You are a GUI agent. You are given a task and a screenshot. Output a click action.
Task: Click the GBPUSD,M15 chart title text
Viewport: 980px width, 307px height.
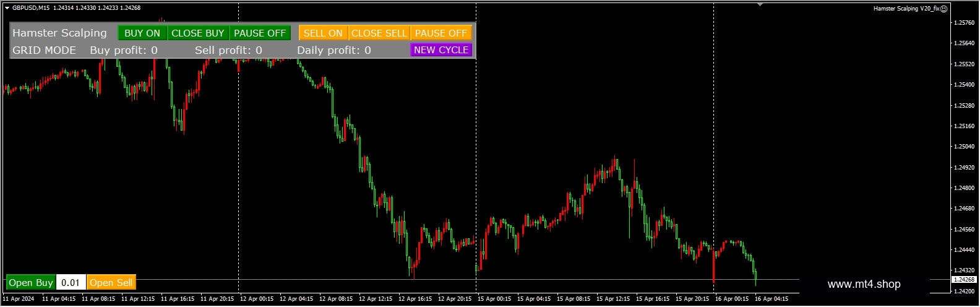coord(31,8)
